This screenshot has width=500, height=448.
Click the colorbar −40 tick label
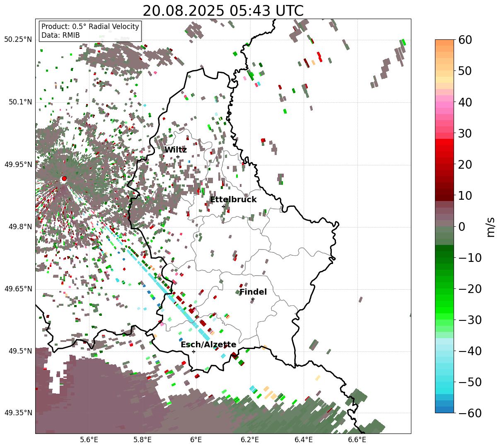470,351
